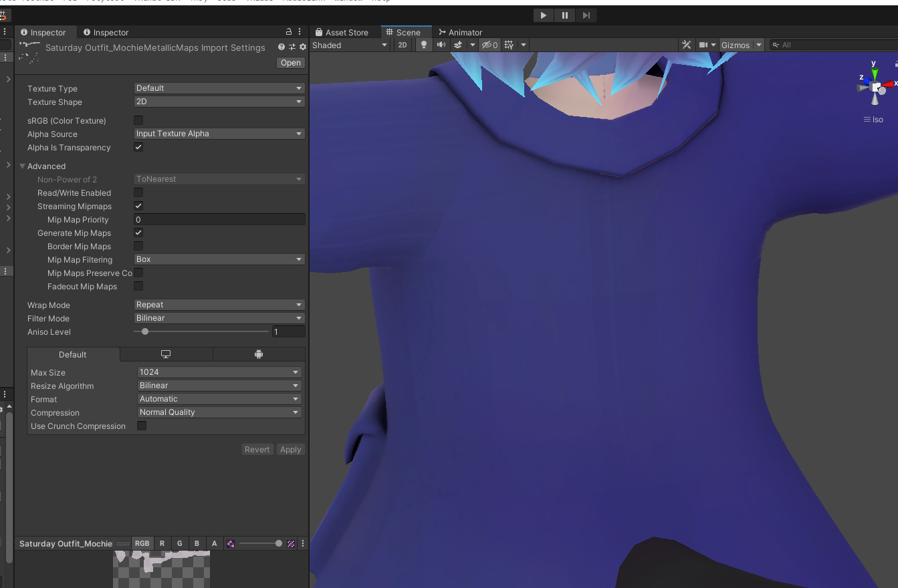
Task: Toggle Scene audio speaker icon
Action: tap(441, 45)
